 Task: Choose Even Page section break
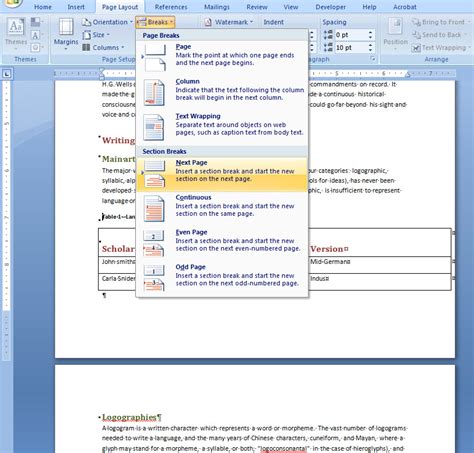(222, 244)
